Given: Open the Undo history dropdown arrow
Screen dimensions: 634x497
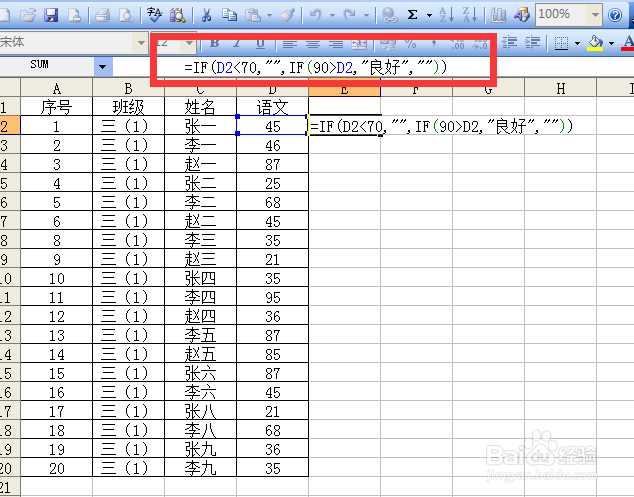Looking at the screenshot, I should point(332,16).
